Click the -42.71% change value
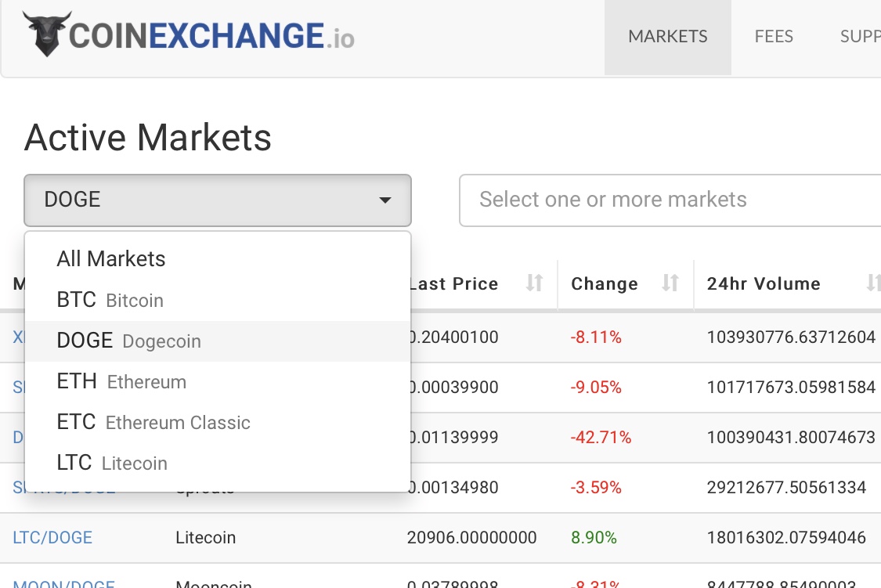Screen dimensions: 881x588 601,437
